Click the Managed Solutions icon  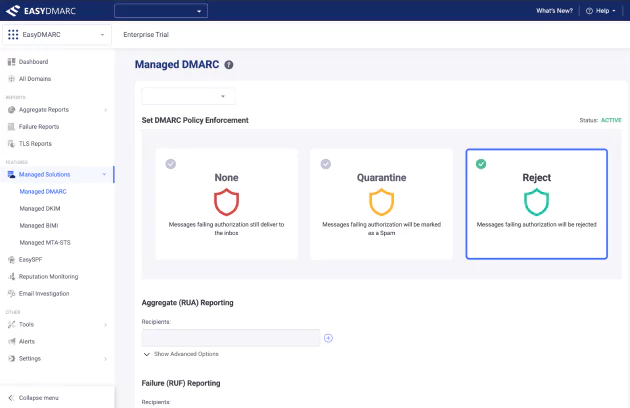(x=11, y=174)
